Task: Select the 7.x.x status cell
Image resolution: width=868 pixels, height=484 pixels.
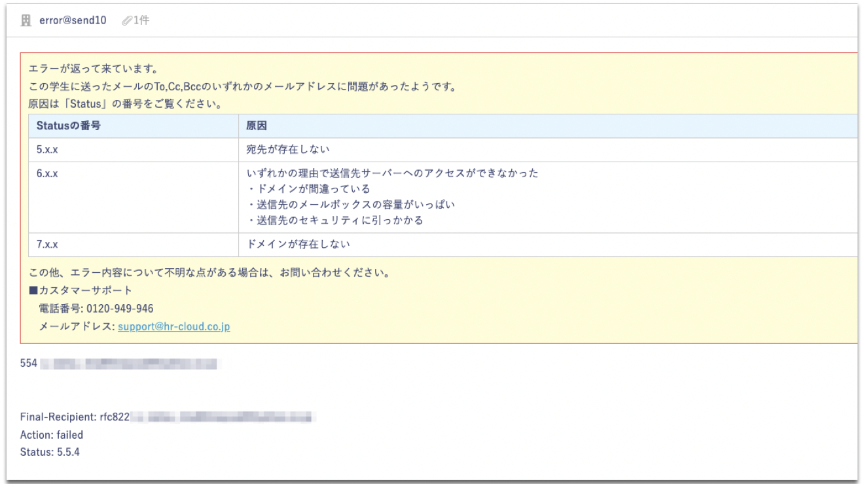Action: click(x=47, y=245)
